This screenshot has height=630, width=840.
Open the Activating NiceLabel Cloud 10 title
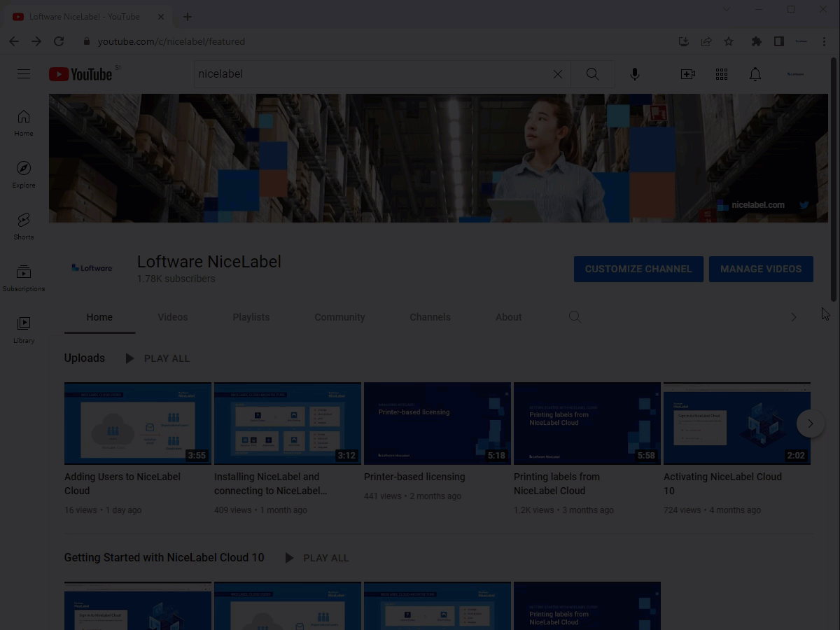pyautogui.click(x=722, y=484)
